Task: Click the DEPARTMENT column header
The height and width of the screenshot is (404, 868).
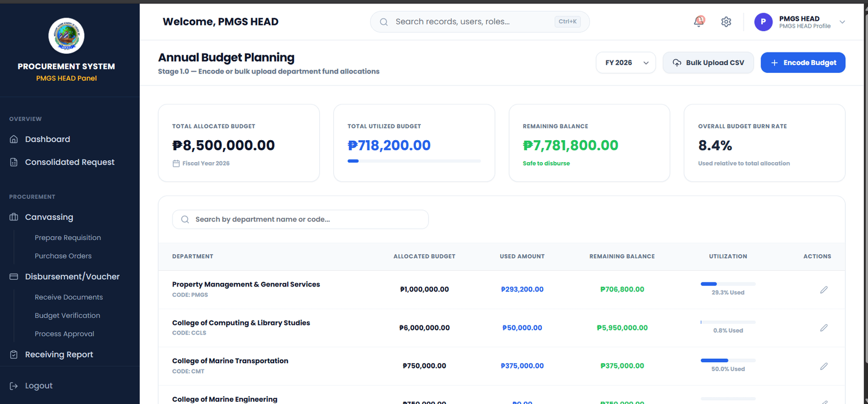Action: pyautogui.click(x=193, y=257)
